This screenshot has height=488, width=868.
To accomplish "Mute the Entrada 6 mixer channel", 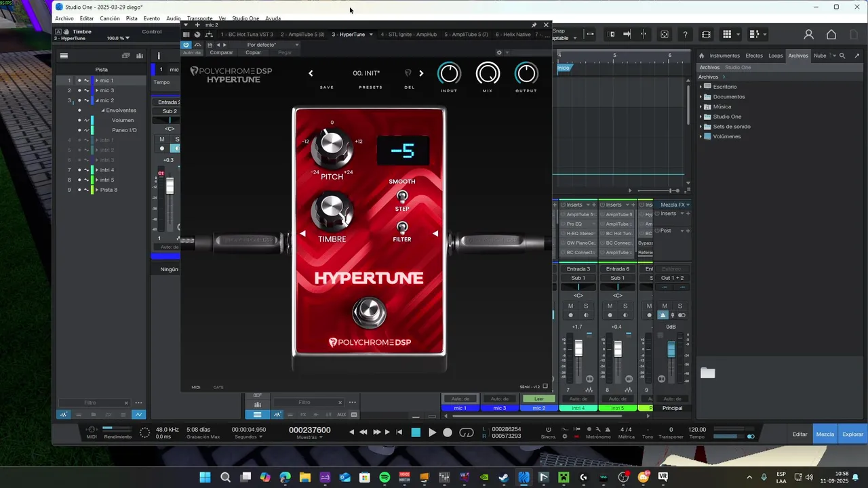I will click(x=610, y=306).
